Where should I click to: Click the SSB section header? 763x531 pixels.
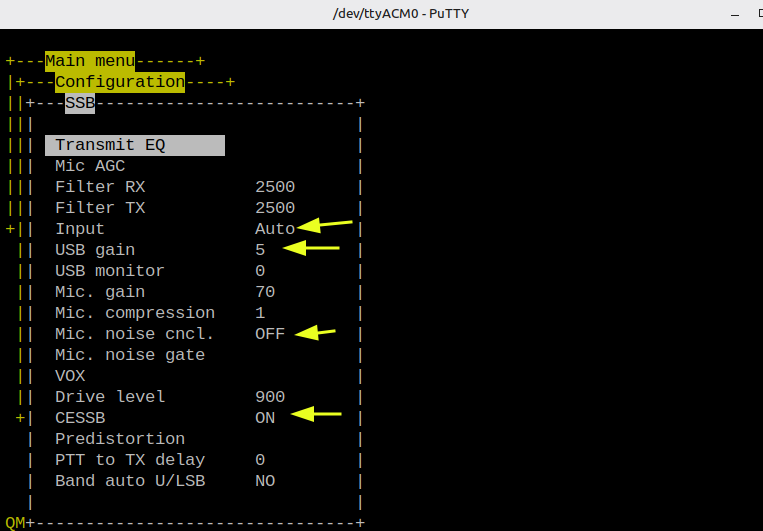point(80,103)
